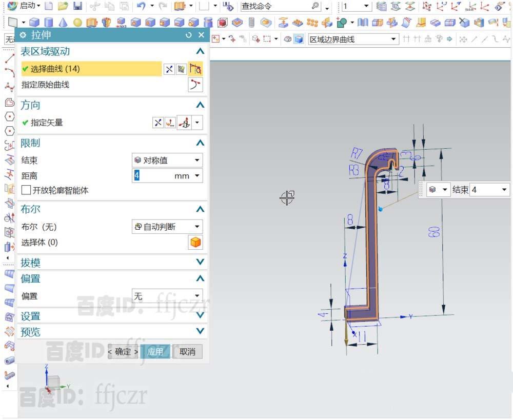
Task: Open the 结束 dropdown showing 对称值
Action: (167, 159)
